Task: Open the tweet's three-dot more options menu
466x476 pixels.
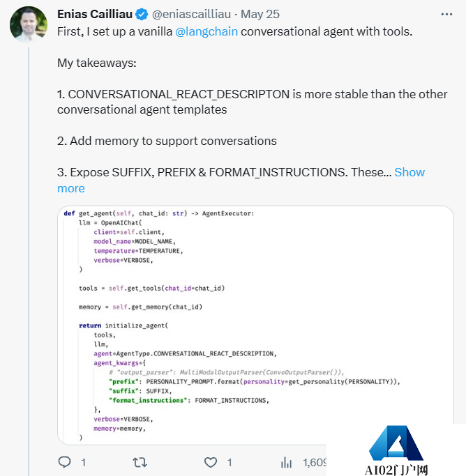Action: click(446, 14)
